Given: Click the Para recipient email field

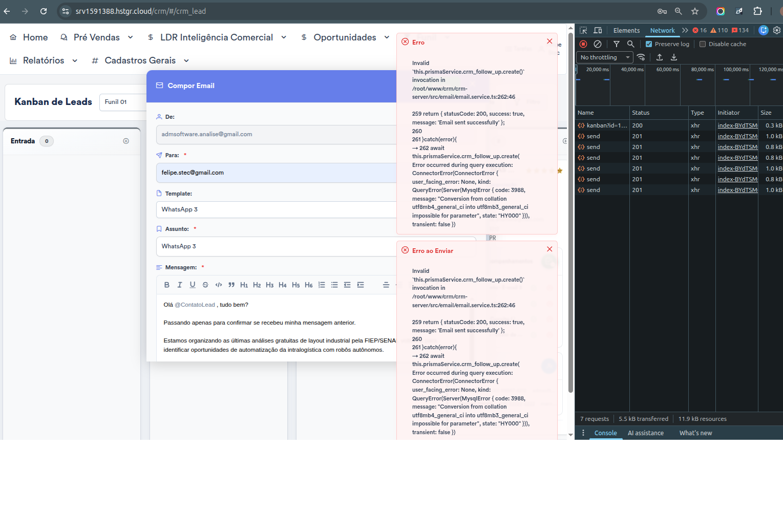Looking at the screenshot, I should pyautogui.click(x=277, y=173).
